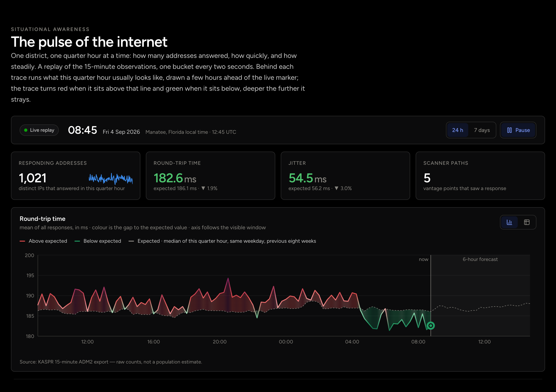Open the Round-trip time metric card
556x392 pixels.
tap(211, 176)
